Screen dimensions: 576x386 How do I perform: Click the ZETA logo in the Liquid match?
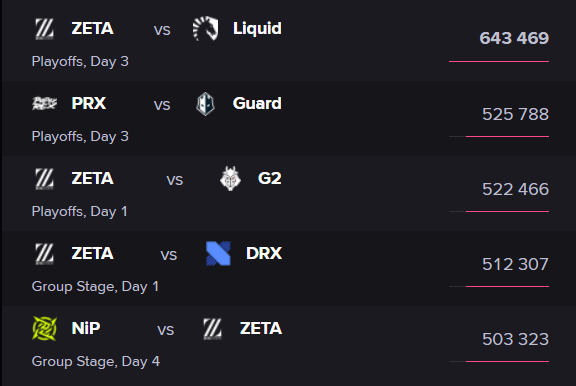click(44, 29)
